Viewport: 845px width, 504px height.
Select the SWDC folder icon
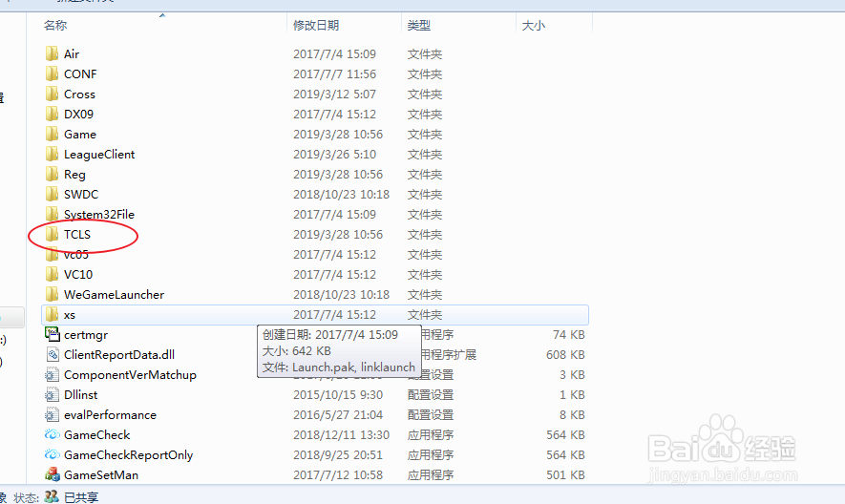point(52,194)
